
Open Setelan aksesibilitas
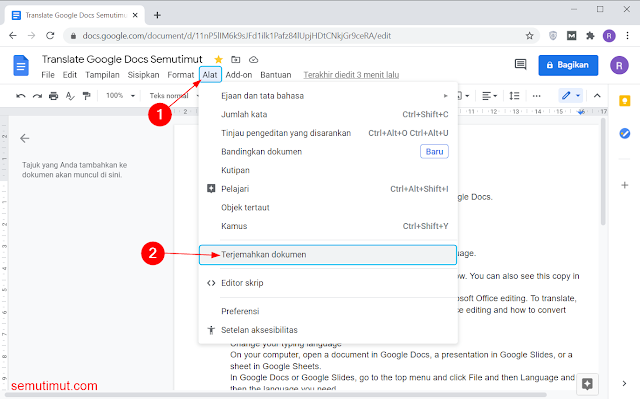pos(328,330)
